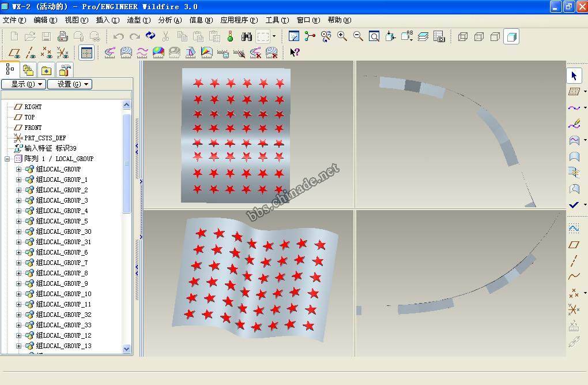The image size is (588, 385).
Task: Open the 设置(G) dropdown
Action: click(x=70, y=84)
